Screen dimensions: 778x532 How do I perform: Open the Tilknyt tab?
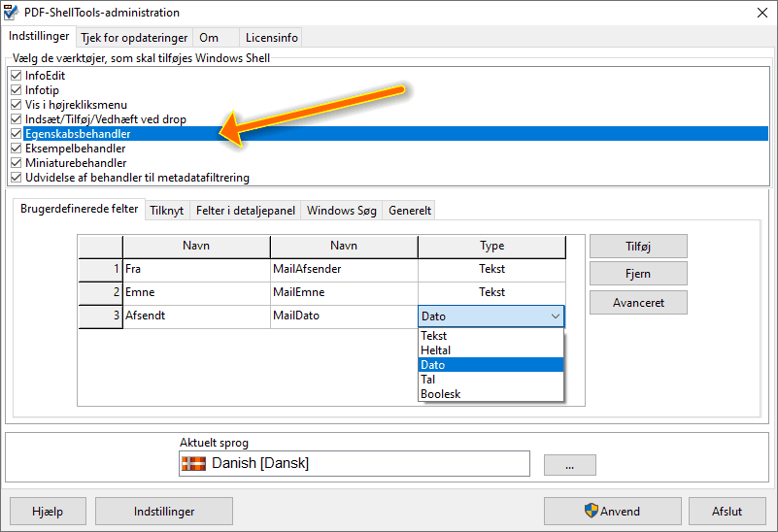(167, 211)
